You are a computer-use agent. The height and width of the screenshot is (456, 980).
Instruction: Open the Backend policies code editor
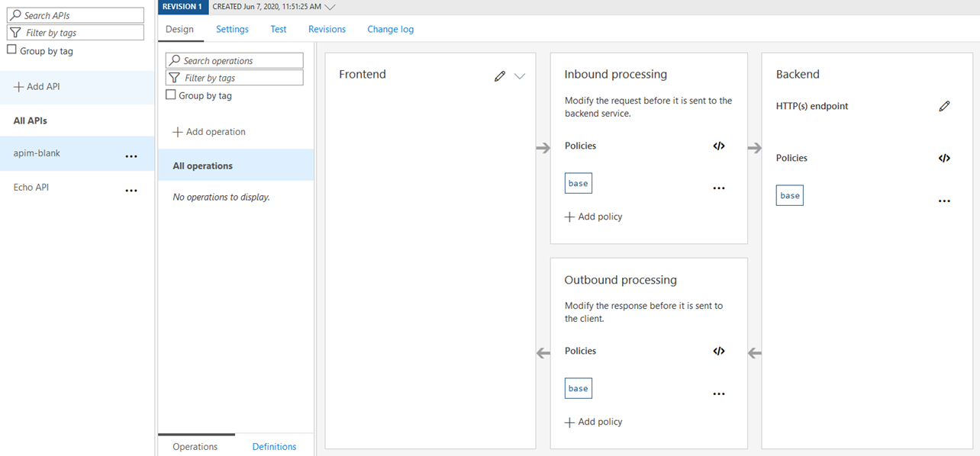tap(944, 159)
